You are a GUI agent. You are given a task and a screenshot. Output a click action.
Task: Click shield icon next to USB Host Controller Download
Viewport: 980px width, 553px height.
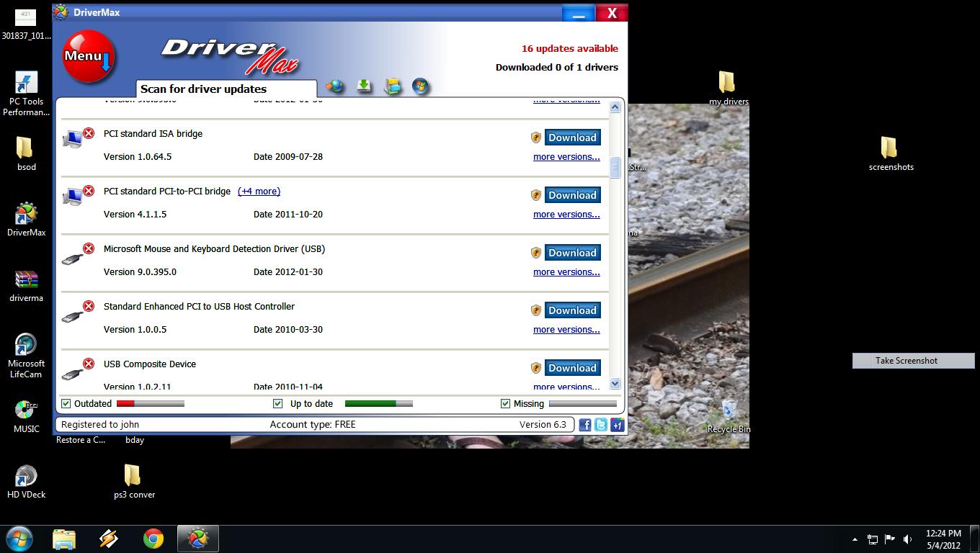[535, 310]
